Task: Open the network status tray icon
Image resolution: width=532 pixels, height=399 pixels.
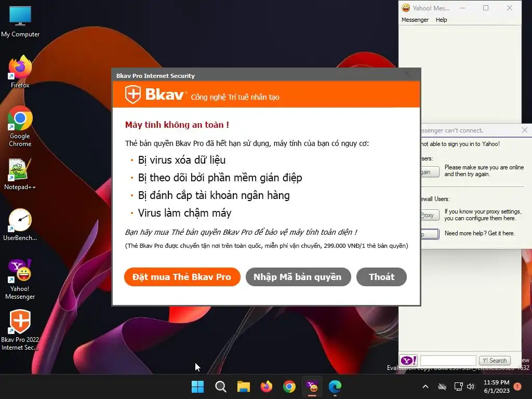Action: [458, 387]
